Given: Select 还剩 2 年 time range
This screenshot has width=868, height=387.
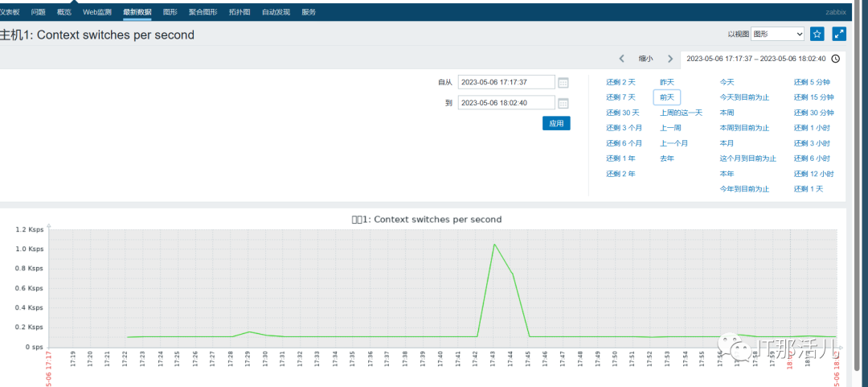Looking at the screenshot, I should [x=620, y=174].
